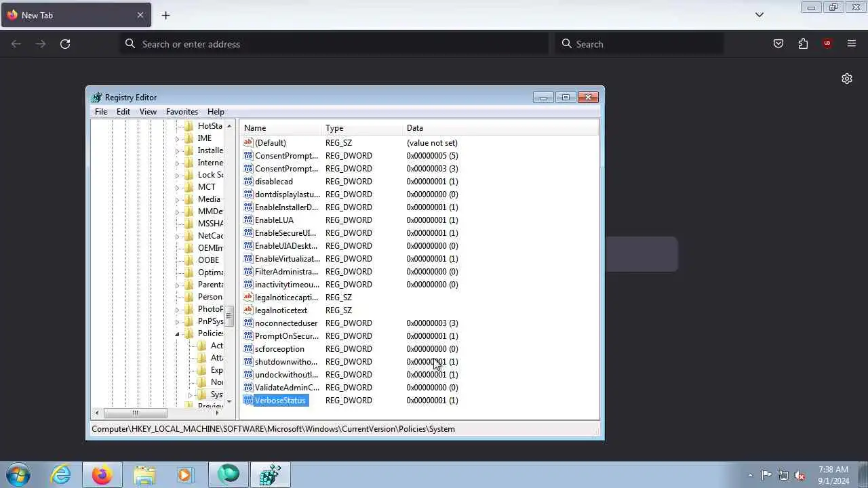Click the status bar registry path text
The width and height of the screenshot is (868, 488).
pos(273,429)
